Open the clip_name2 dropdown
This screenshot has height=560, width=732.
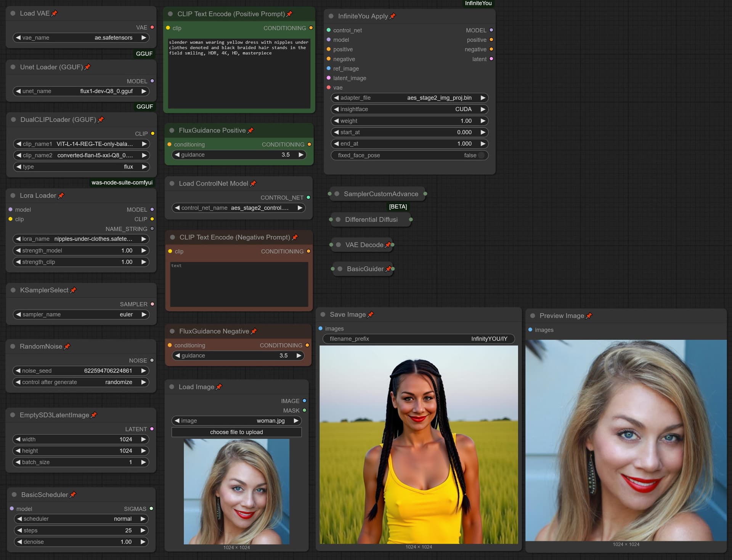pos(81,155)
